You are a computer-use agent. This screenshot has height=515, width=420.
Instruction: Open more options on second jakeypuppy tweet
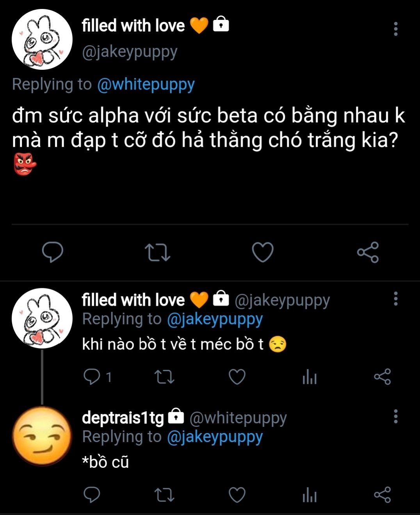pos(395,299)
